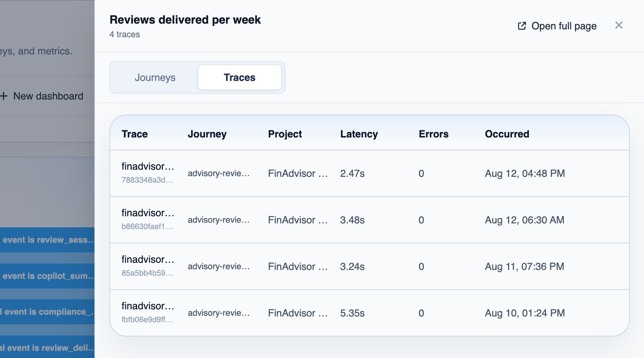Click journey cell in the 2.47s row
This screenshot has width=644, height=358.
[219, 174]
